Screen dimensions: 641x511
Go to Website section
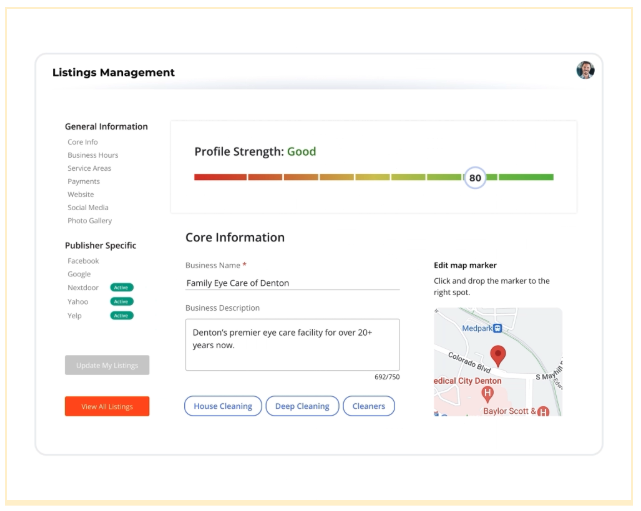(81, 194)
